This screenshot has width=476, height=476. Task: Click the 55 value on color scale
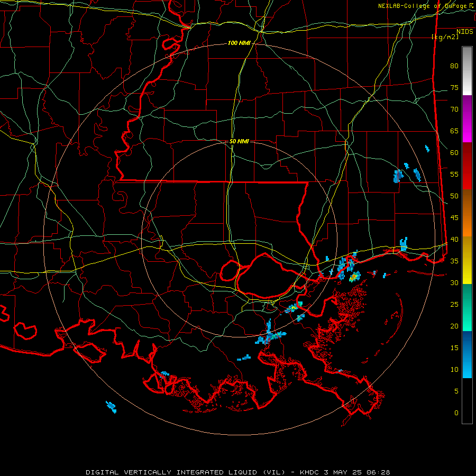pos(454,174)
